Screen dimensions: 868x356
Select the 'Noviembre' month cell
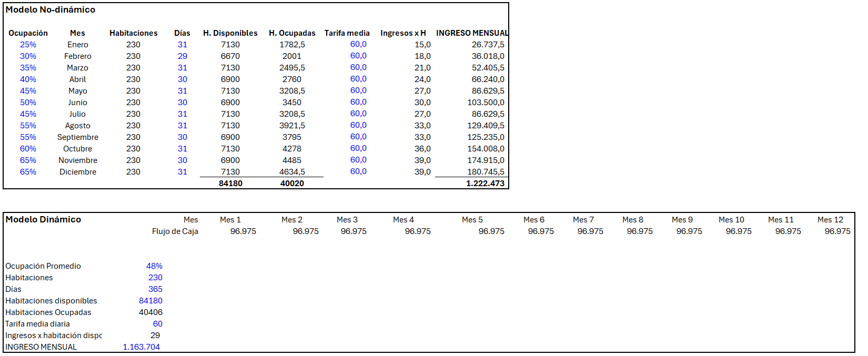pyautogui.click(x=78, y=160)
